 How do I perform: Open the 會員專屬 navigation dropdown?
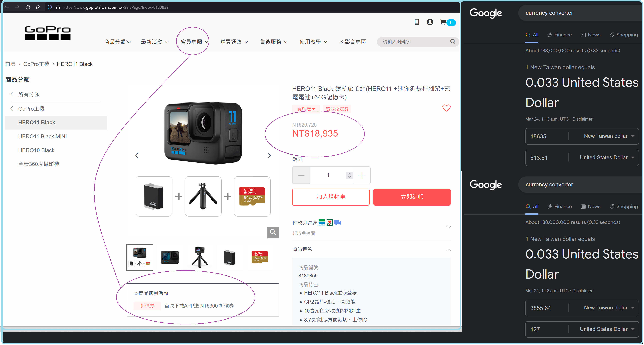point(194,42)
